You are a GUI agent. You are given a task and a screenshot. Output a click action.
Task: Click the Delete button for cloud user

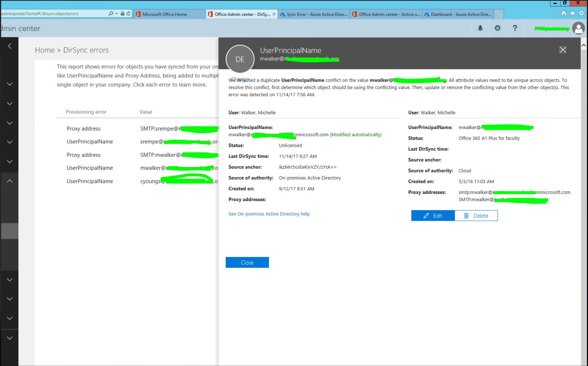(x=476, y=215)
